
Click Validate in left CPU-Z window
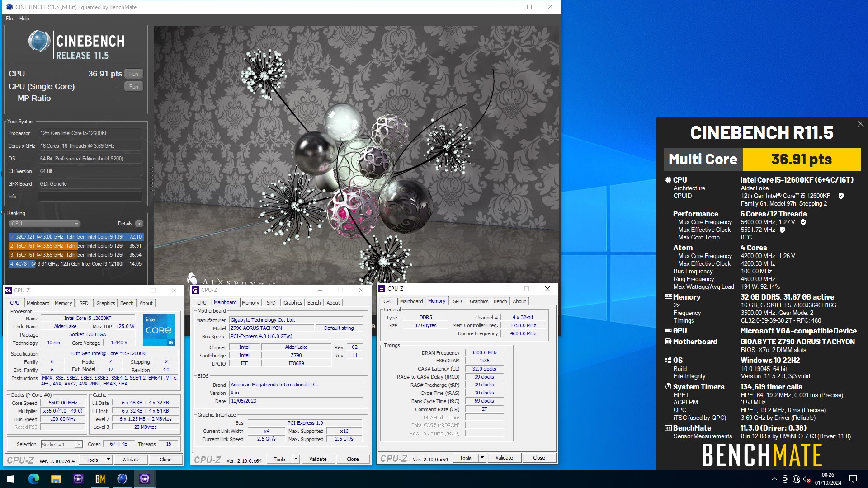[131, 460]
